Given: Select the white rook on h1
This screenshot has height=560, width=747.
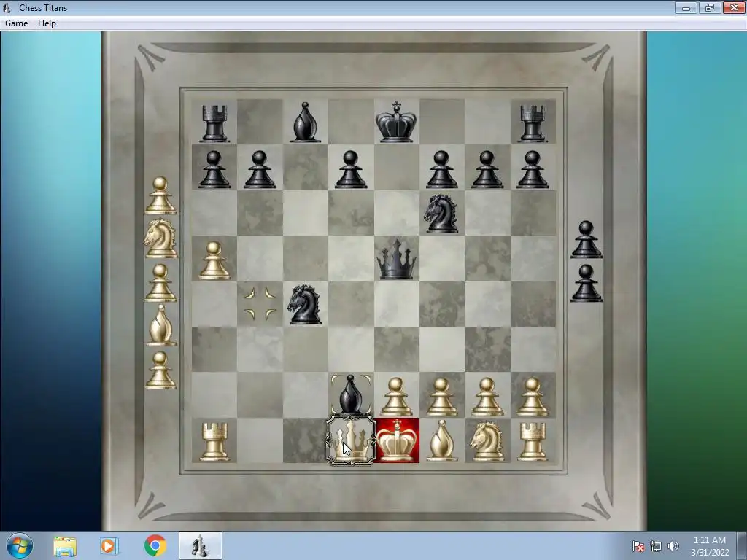Looking at the screenshot, I should [x=533, y=441].
